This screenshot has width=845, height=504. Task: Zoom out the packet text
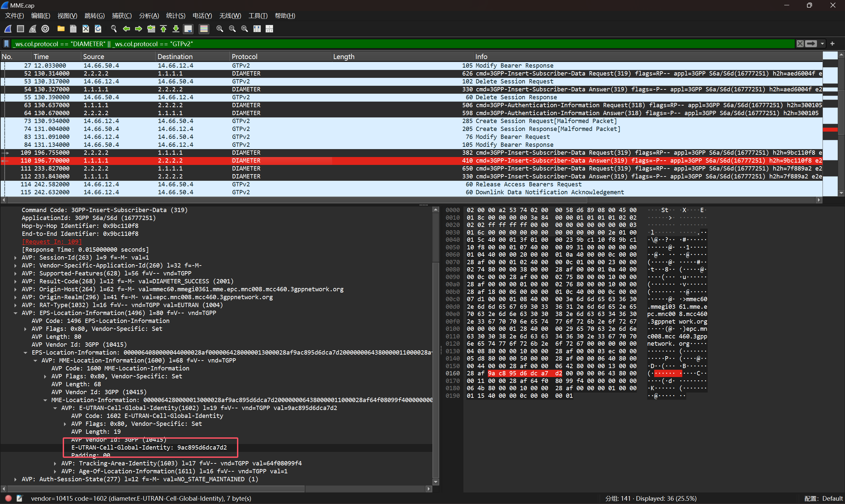[x=232, y=29]
